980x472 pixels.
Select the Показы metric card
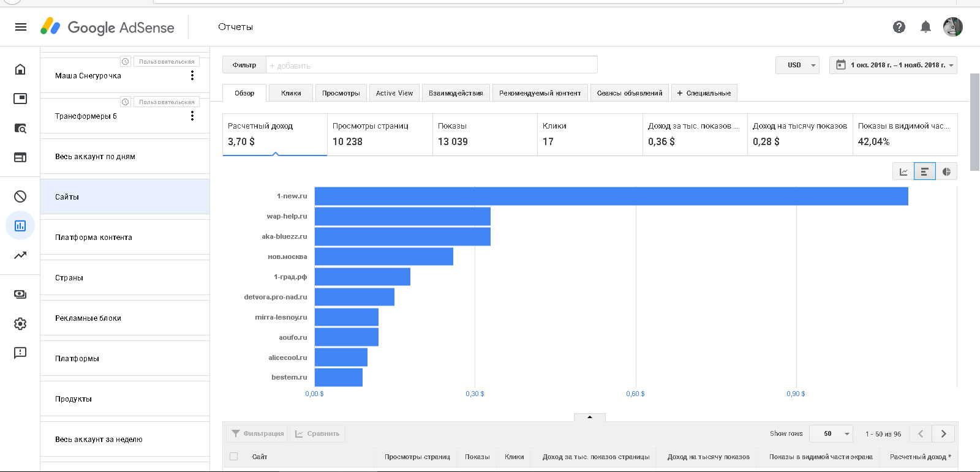(485, 135)
